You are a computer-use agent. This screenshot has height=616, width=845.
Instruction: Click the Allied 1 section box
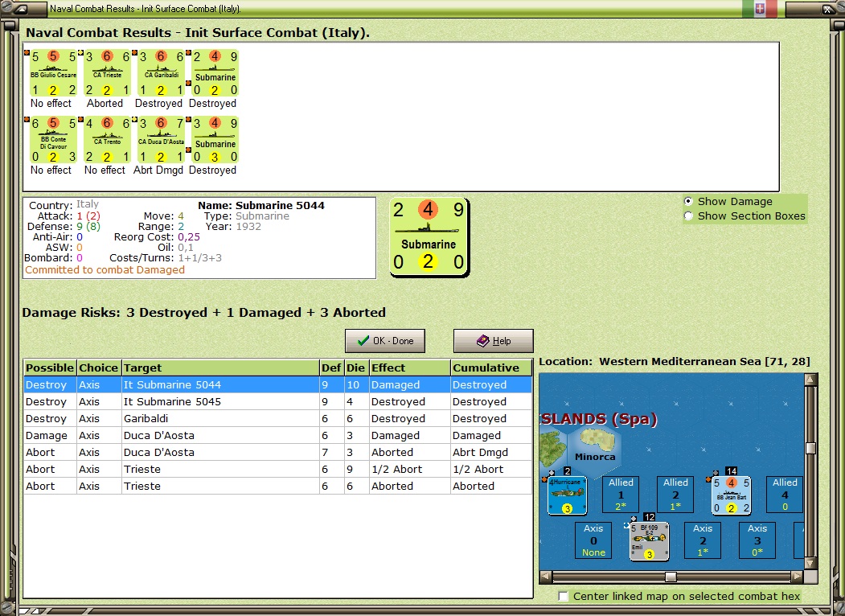pyautogui.click(x=621, y=495)
